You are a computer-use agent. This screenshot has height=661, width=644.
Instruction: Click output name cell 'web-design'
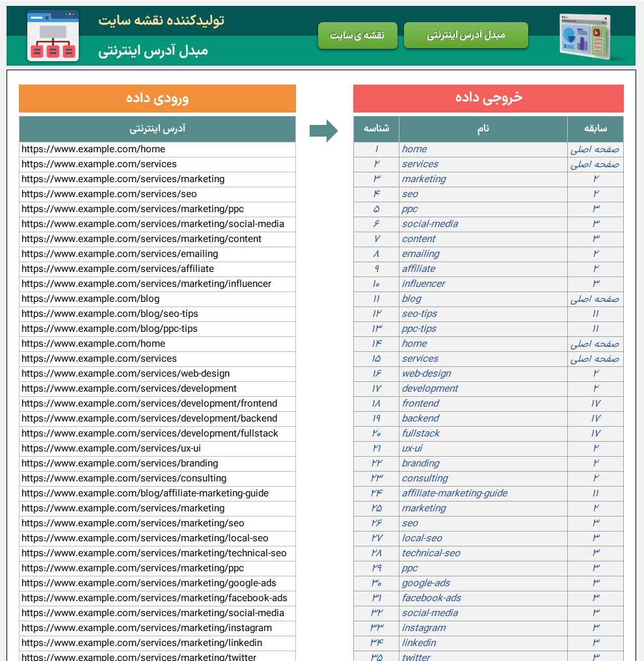(483, 374)
